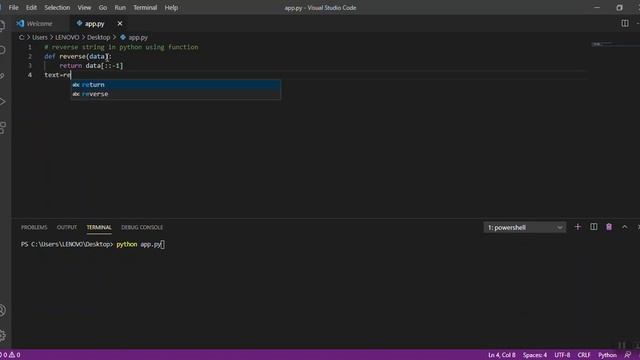Open the Run menu

point(120,7)
